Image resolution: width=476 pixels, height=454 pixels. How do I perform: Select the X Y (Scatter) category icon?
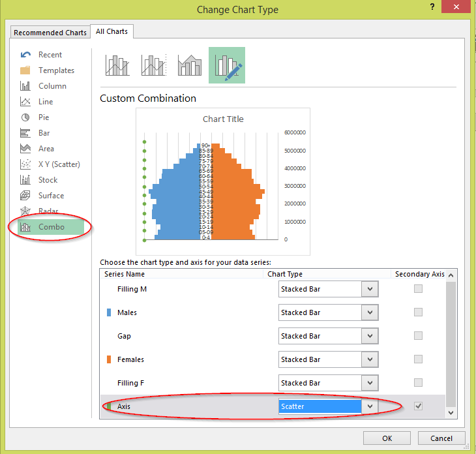click(x=25, y=164)
